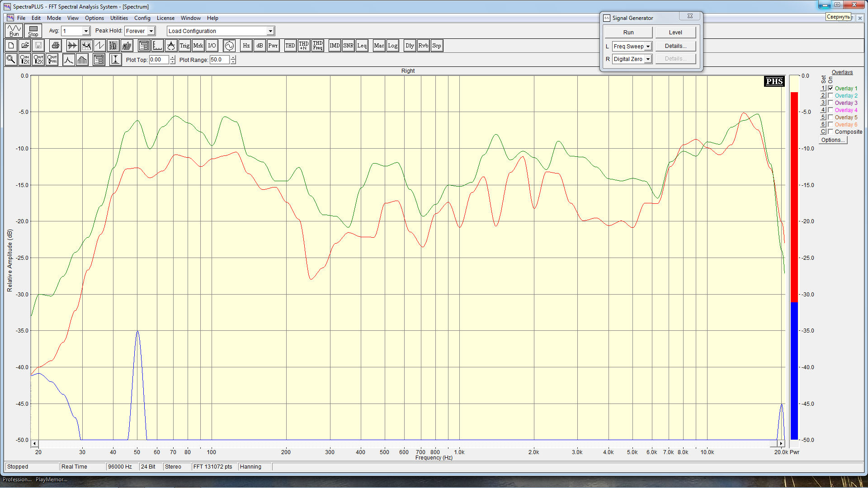
Task: Click the THD Freq utility button
Action: coord(318,46)
